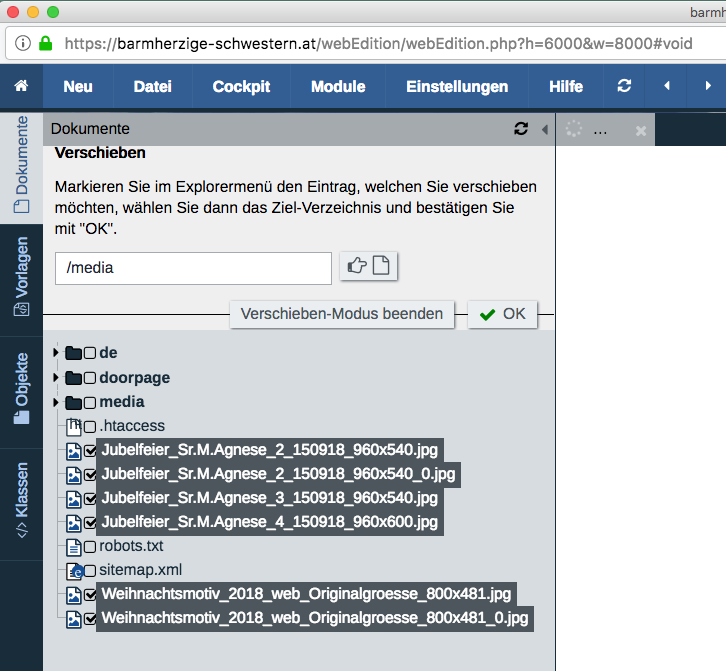Refresh the Dokumente tree panel
This screenshot has width=726, height=671.
[521, 129]
